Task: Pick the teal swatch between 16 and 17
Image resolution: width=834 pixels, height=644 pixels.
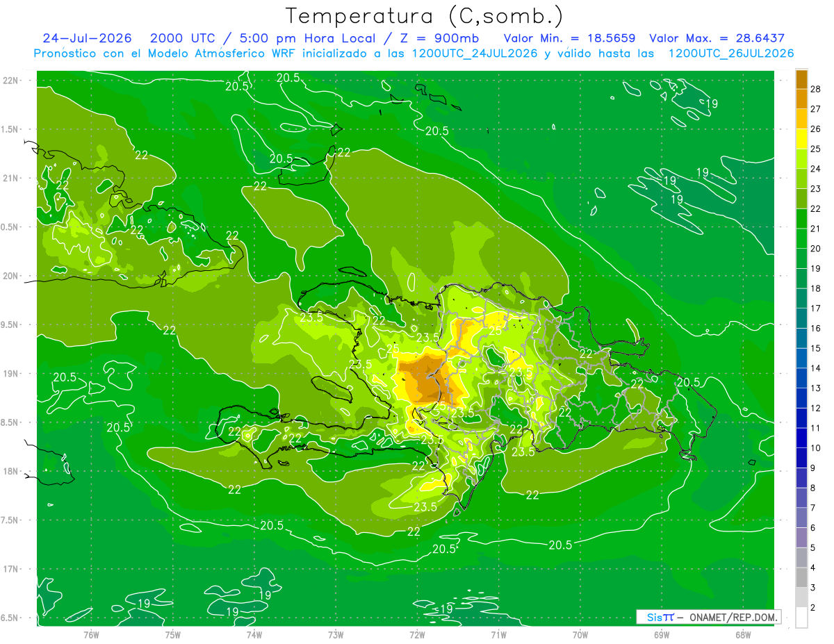Action: pyautogui.click(x=801, y=318)
